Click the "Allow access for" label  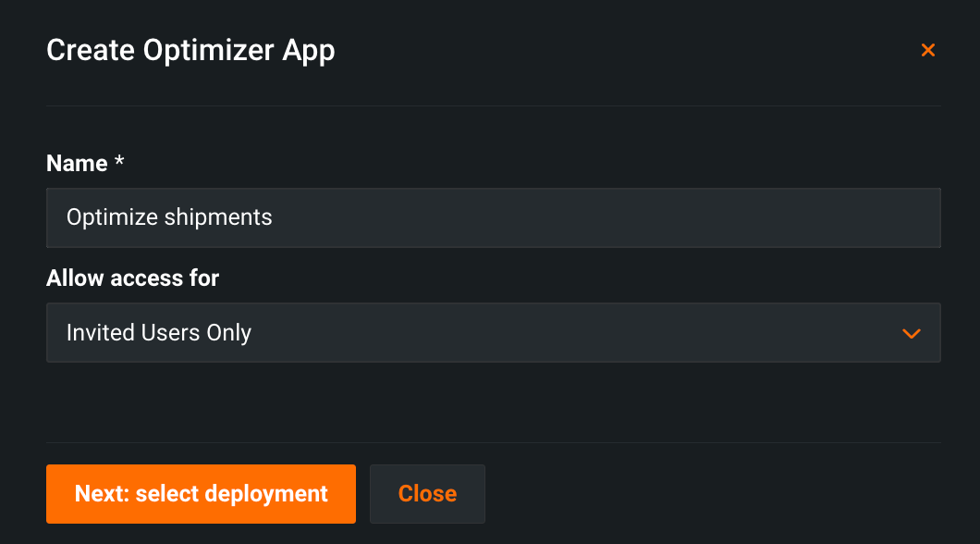(x=132, y=278)
